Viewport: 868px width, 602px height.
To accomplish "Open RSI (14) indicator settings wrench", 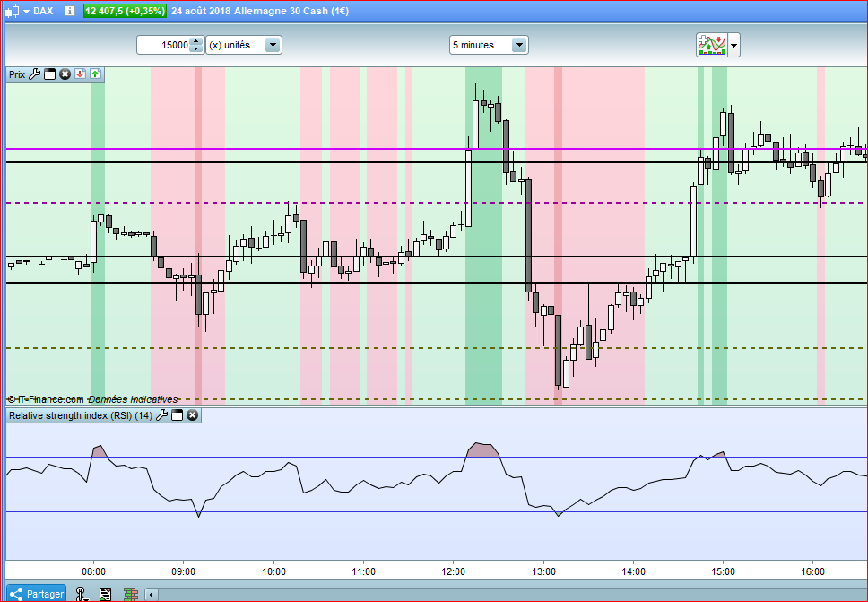I will point(161,414).
